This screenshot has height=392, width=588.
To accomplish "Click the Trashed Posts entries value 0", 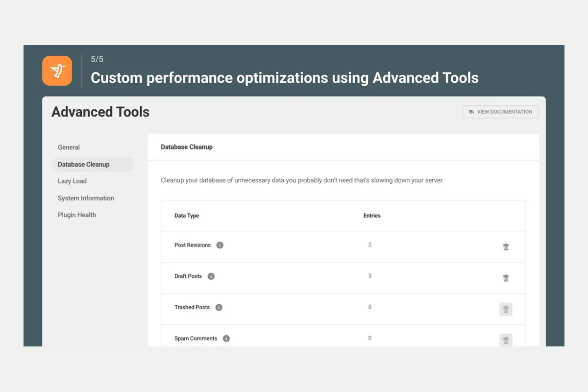I will point(370,307).
